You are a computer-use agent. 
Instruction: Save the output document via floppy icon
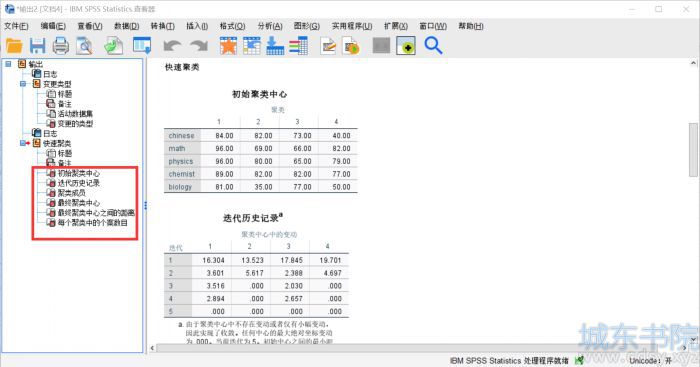(38, 46)
